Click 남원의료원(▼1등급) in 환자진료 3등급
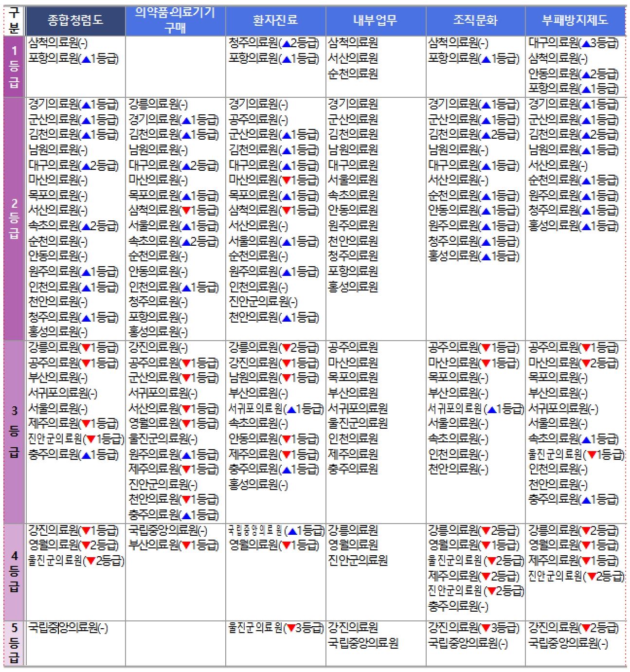Image resolution: width=630 pixels, height=672 pixels. pyautogui.click(x=274, y=378)
